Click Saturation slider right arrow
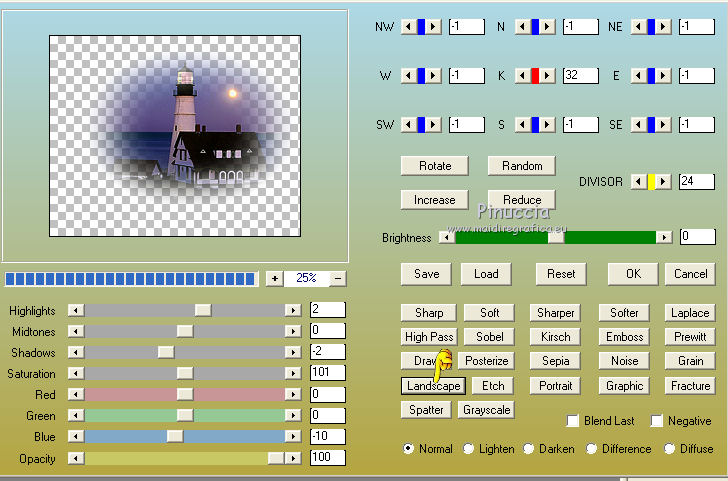Image resolution: width=728 pixels, height=481 pixels. coord(293,373)
